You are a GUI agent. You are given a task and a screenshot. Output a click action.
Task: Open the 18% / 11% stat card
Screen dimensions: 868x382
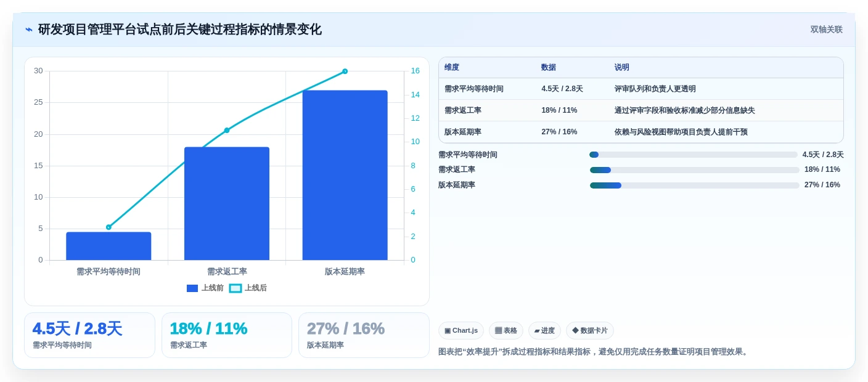pos(227,335)
